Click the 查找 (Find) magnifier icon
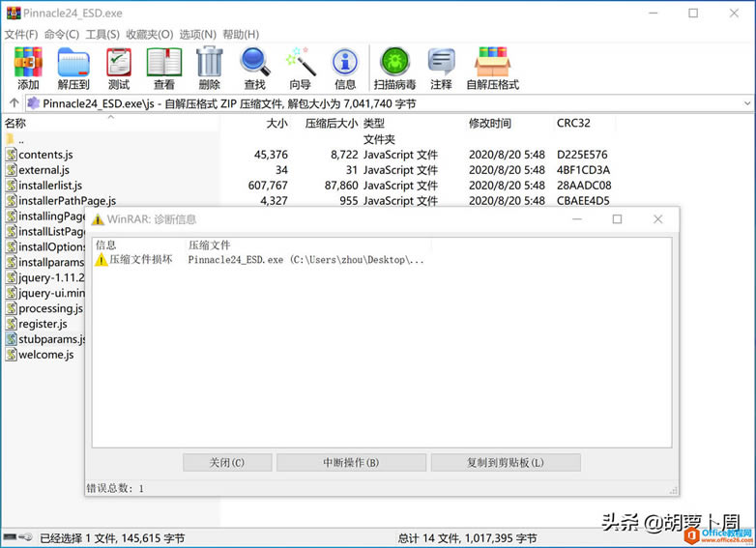The image size is (756, 548). pos(254,62)
